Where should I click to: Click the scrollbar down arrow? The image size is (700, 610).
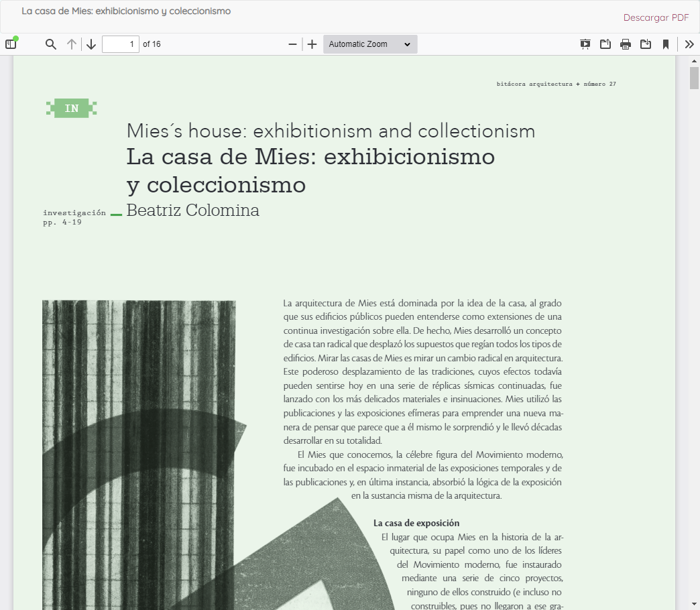point(694,605)
